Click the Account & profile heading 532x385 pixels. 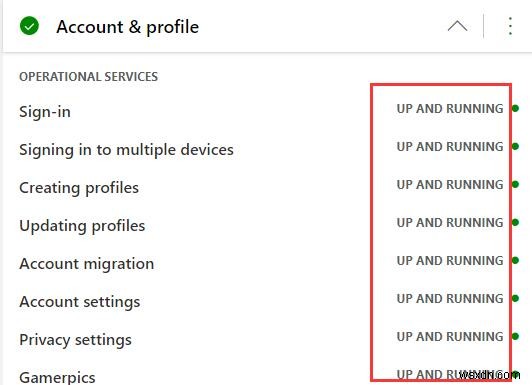128,27
